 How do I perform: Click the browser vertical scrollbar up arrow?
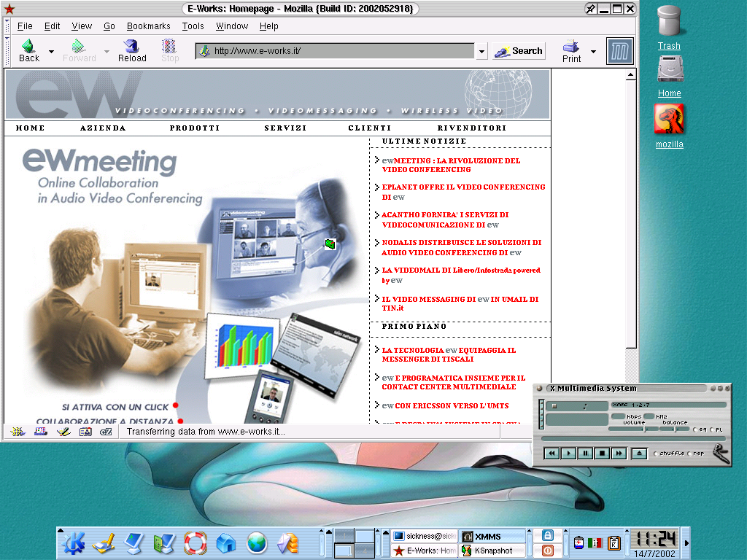631,75
